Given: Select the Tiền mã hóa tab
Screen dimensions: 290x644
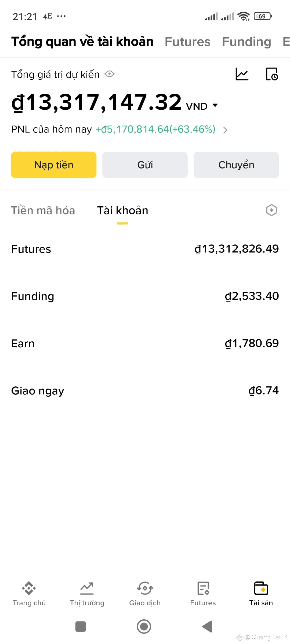Looking at the screenshot, I should (x=43, y=210).
